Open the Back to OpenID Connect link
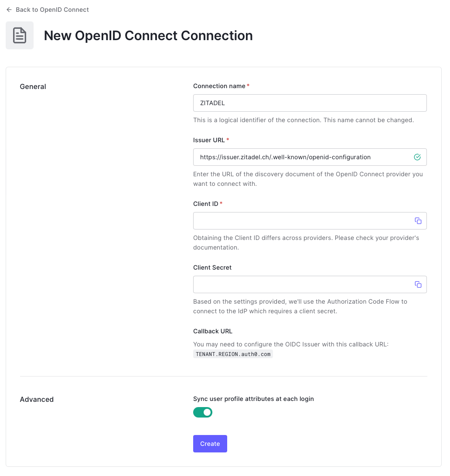450x476 pixels. point(52,10)
